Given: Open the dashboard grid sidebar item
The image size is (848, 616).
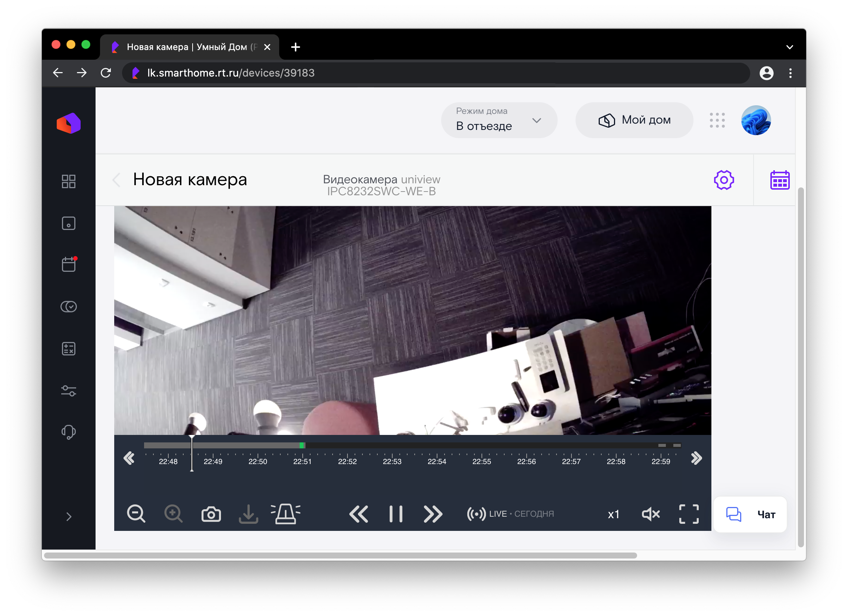Looking at the screenshot, I should pos(68,181).
